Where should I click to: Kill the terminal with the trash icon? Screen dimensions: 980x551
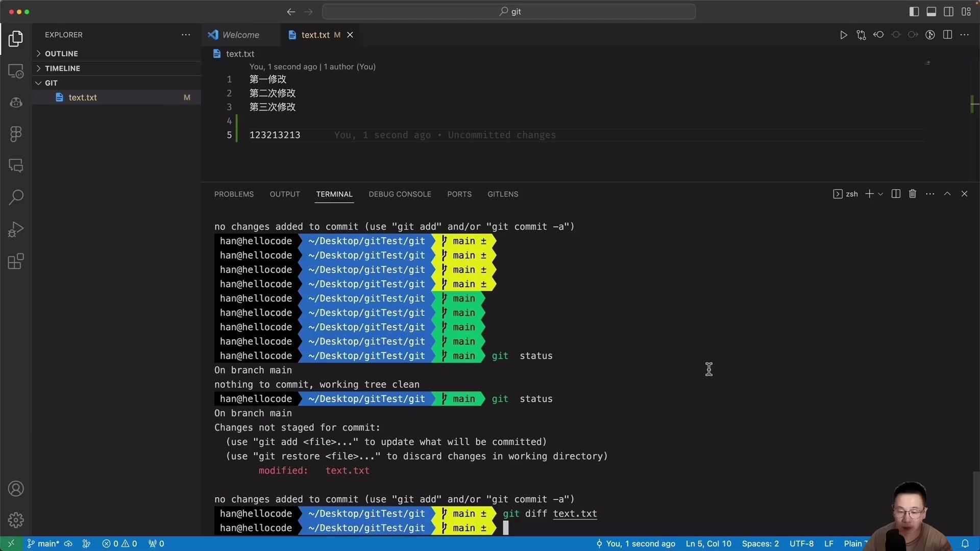click(x=913, y=194)
